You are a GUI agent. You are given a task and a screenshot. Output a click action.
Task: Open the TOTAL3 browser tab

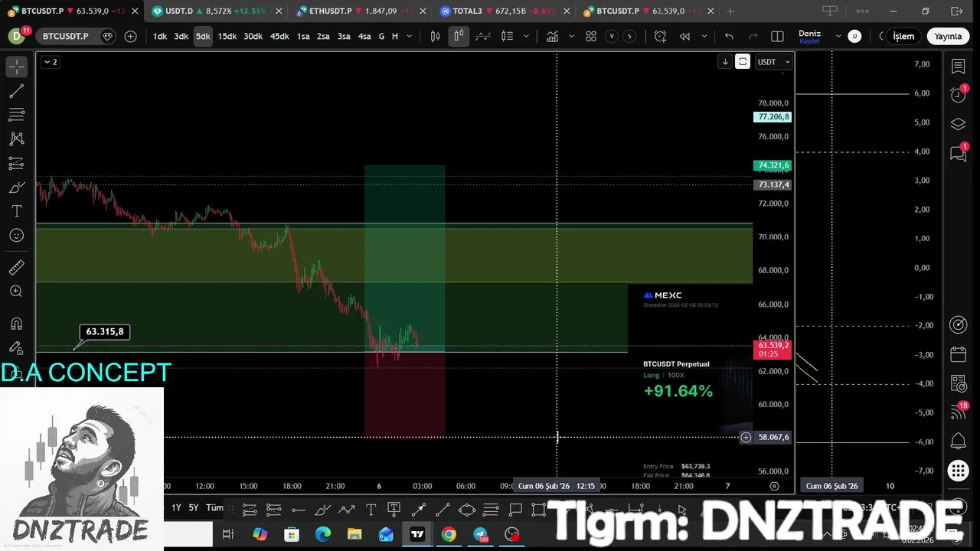pos(502,11)
